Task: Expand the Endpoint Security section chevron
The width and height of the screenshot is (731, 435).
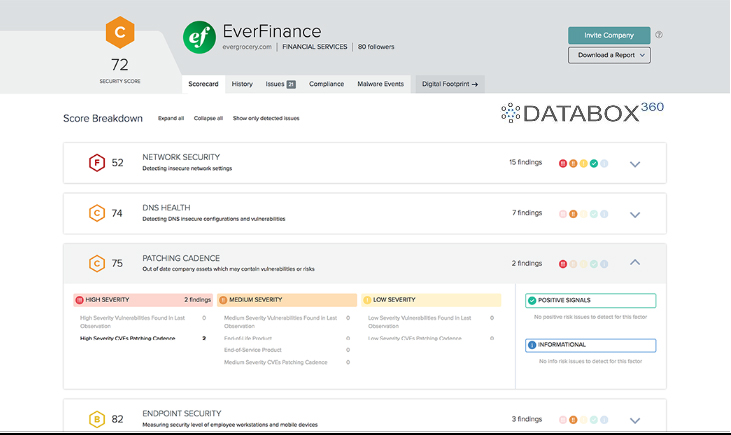Action: click(x=635, y=421)
